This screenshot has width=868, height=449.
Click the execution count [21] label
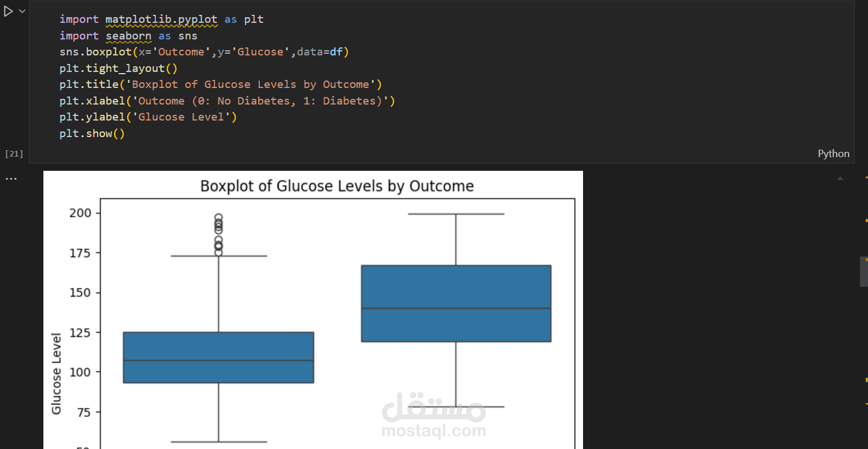(14, 154)
